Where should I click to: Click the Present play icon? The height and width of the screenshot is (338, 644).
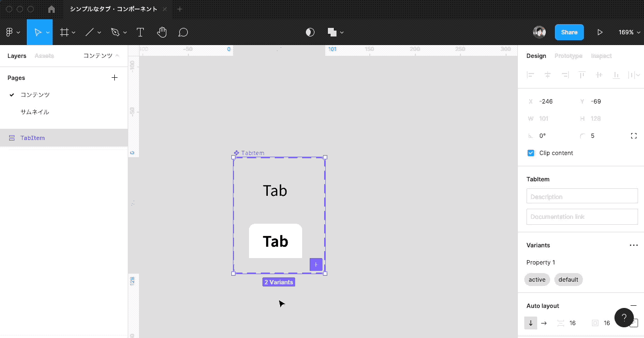(601, 32)
